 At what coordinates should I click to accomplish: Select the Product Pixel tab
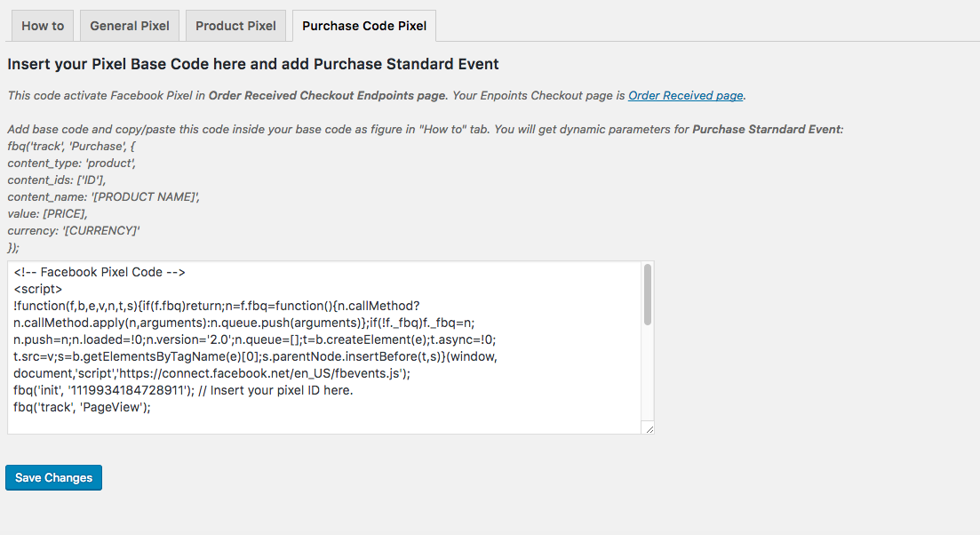(x=235, y=26)
